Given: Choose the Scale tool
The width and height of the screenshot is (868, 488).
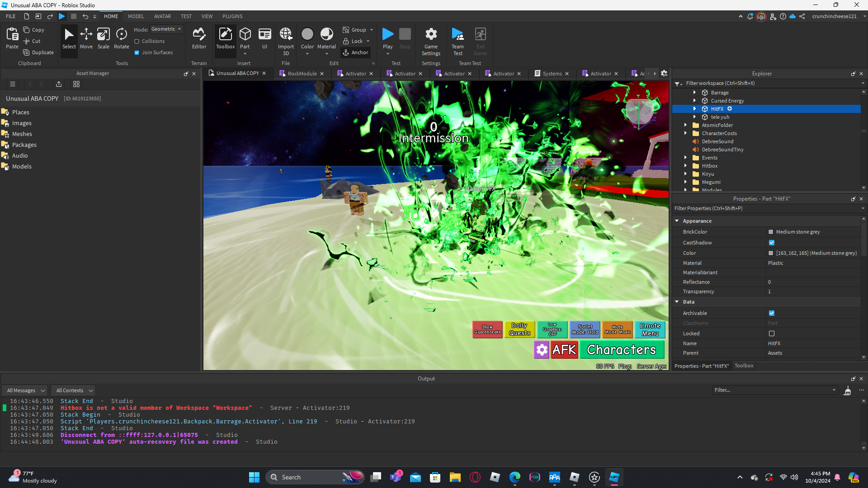Looking at the screenshot, I should pos(104,38).
